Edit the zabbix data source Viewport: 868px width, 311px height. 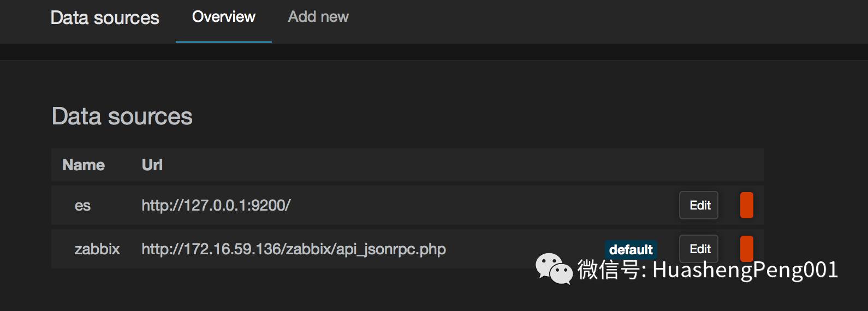click(699, 249)
